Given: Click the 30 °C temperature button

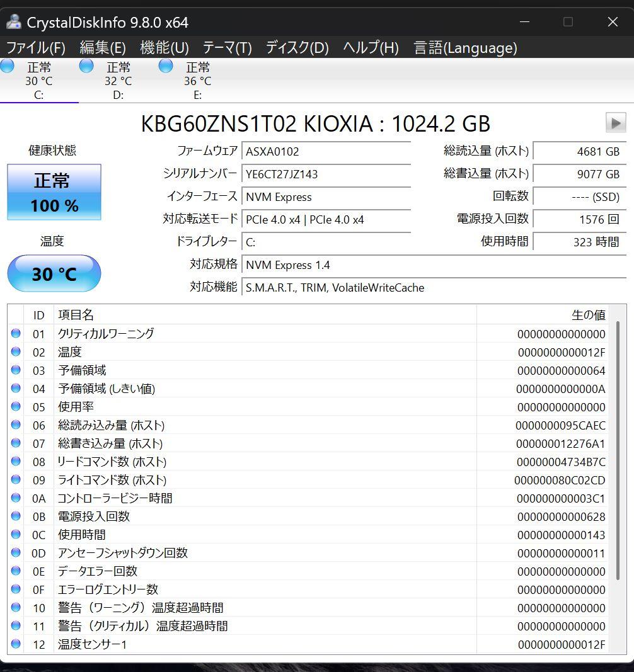Looking at the screenshot, I should [54, 273].
